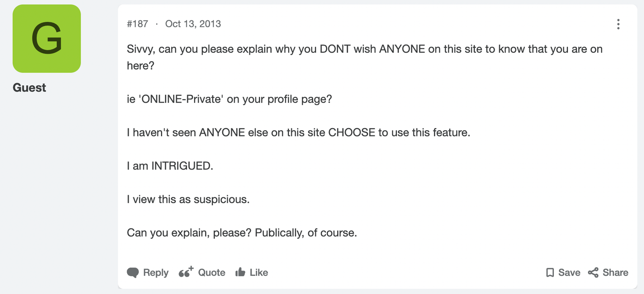The width and height of the screenshot is (644, 294).
Task: Click the Reply speech bubble icon
Action: tap(133, 273)
